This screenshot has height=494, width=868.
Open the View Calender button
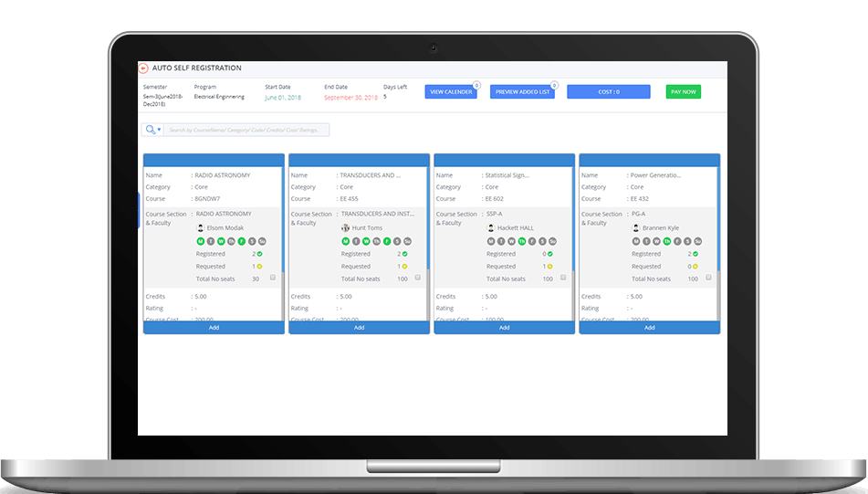[x=451, y=92]
